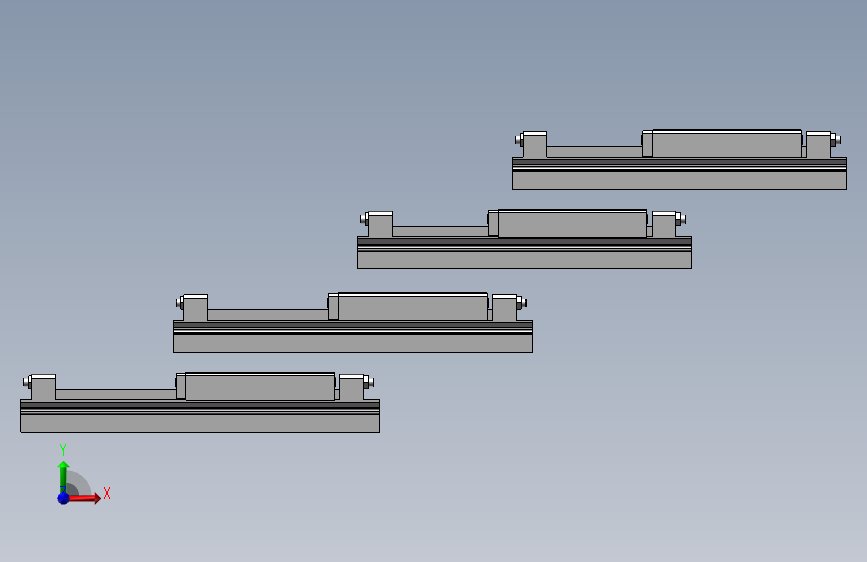Select the right end block of the topmost assembly
The width and height of the screenshot is (867, 562).
818,144
